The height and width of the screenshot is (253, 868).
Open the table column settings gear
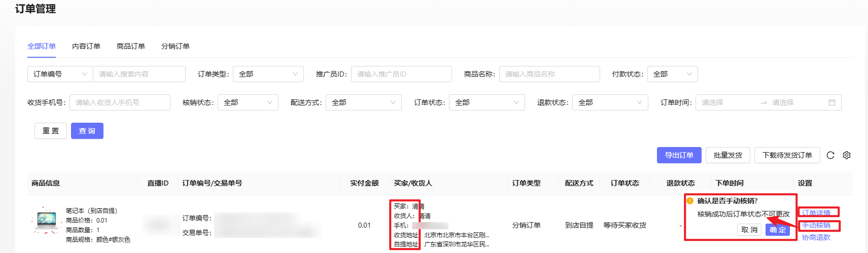click(x=847, y=155)
